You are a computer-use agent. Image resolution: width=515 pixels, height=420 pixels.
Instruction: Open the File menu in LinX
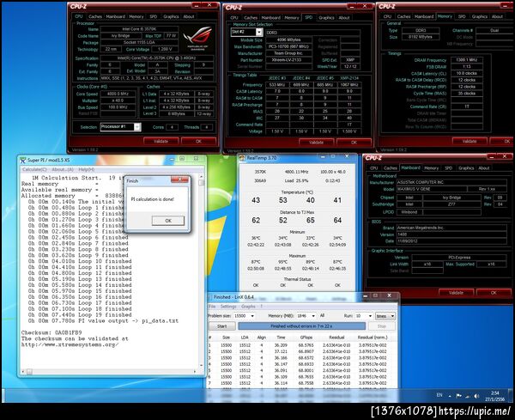coord(212,307)
